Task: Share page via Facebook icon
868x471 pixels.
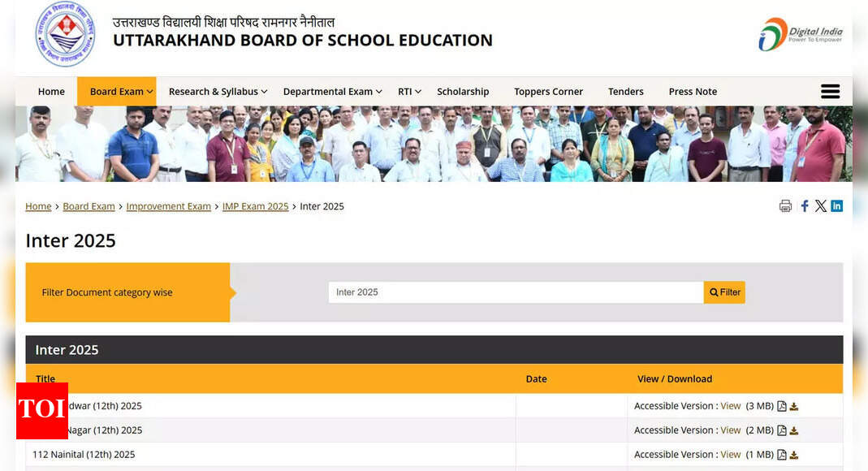Action: 805,206
